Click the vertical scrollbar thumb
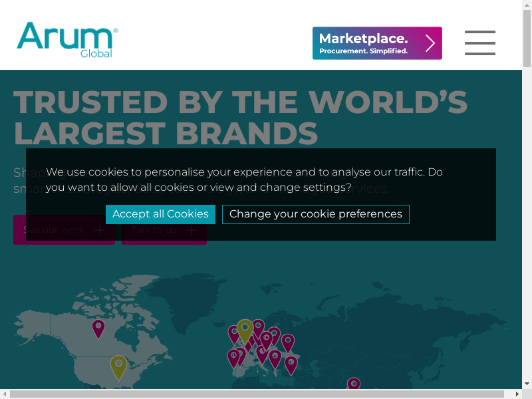Screen dimensions: 532x399 click(x=527, y=40)
